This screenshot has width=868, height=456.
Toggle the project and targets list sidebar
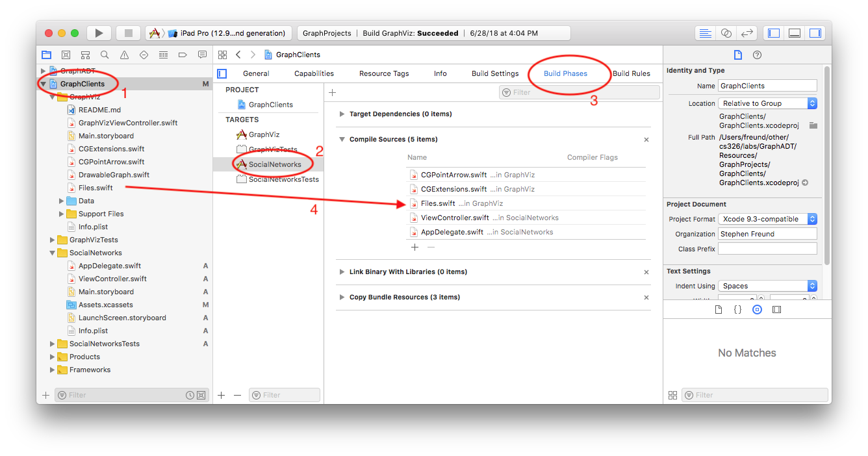[222, 73]
